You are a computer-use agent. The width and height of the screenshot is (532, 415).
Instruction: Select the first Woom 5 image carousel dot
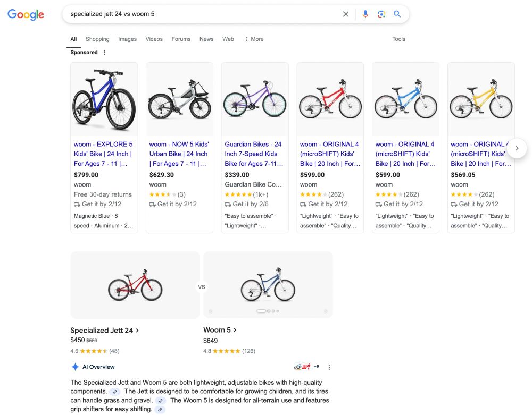pyautogui.click(x=261, y=311)
